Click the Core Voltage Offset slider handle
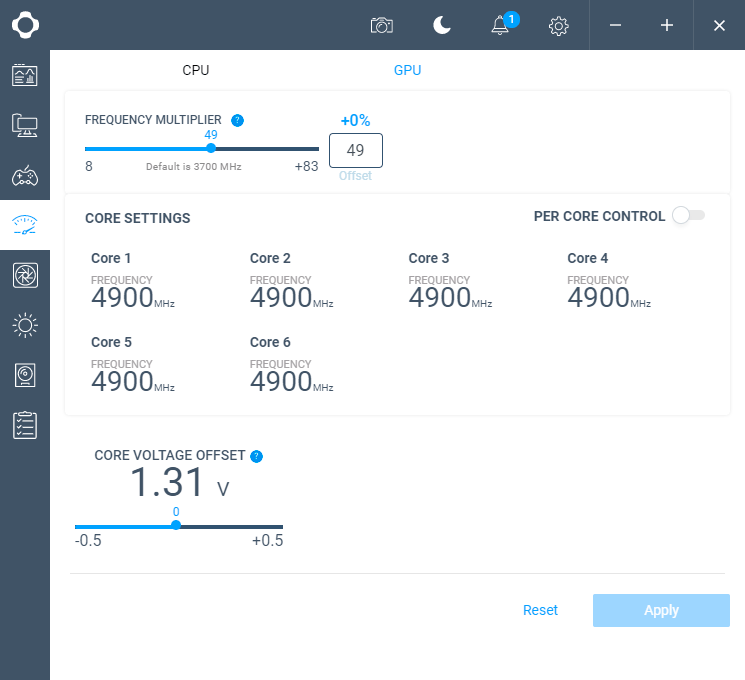745x680 pixels. coord(176,525)
